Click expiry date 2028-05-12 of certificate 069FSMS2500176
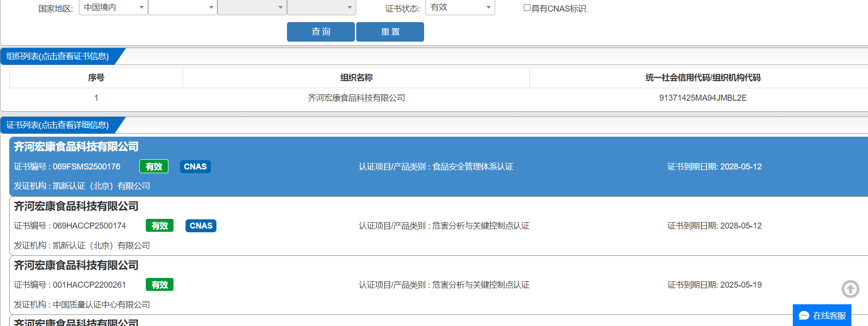868x326 pixels. [741, 167]
